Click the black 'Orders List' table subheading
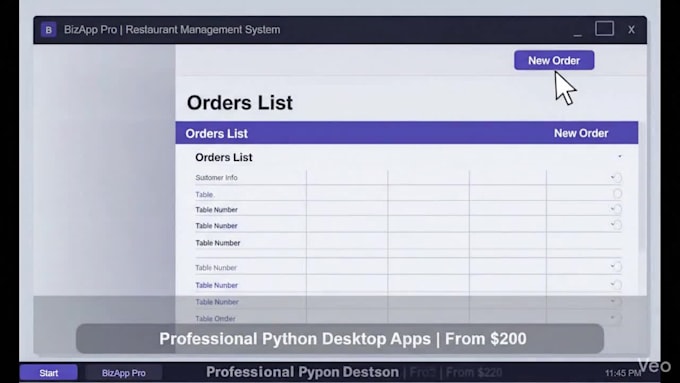The image size is (680, 383). click(x=224, y=157)
